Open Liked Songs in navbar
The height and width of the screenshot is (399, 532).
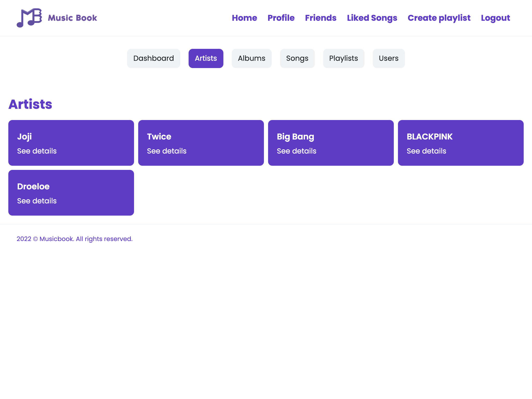click(x=372, y=18)
